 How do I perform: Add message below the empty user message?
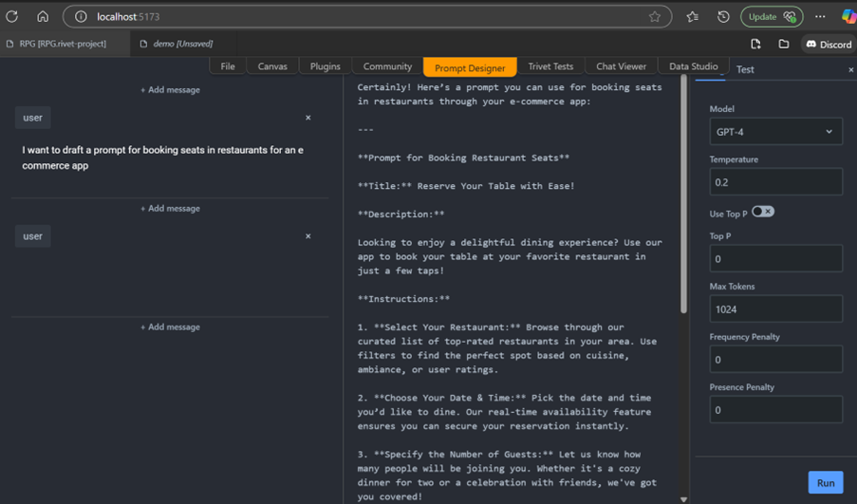pos(170,327)
